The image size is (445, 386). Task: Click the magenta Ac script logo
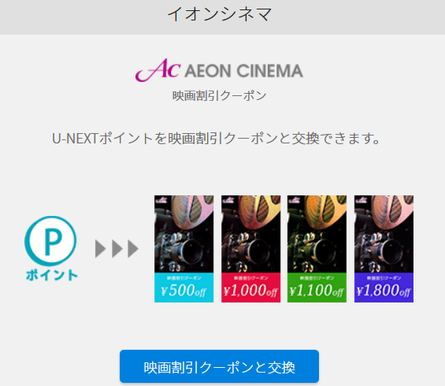point(158,70)
